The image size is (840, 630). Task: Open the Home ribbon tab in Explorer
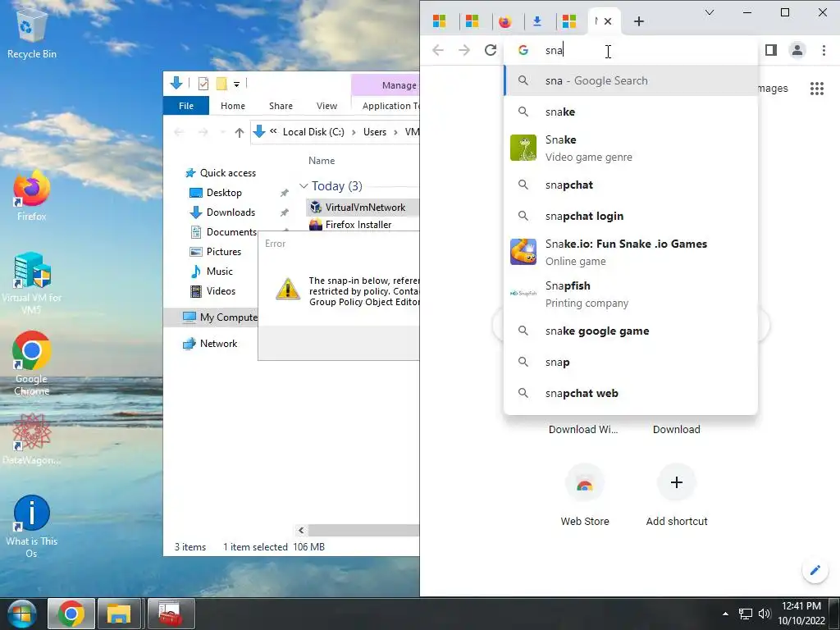point(232,106)
